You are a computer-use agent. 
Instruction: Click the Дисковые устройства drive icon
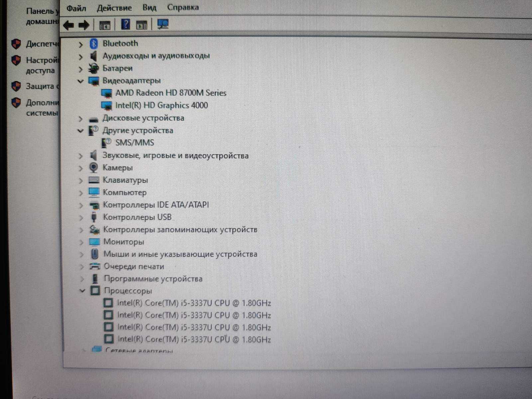point(94,119)
